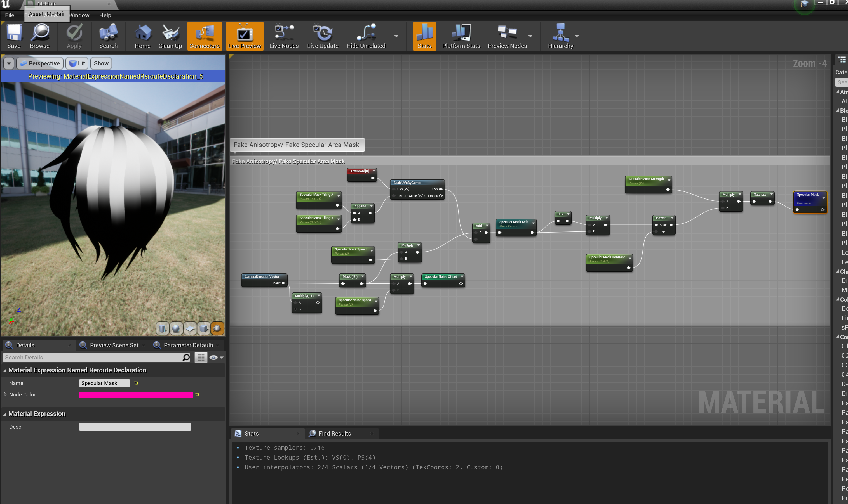Select the Find Results tab
This screenshot has width=848, height=504.
point(341,433)
